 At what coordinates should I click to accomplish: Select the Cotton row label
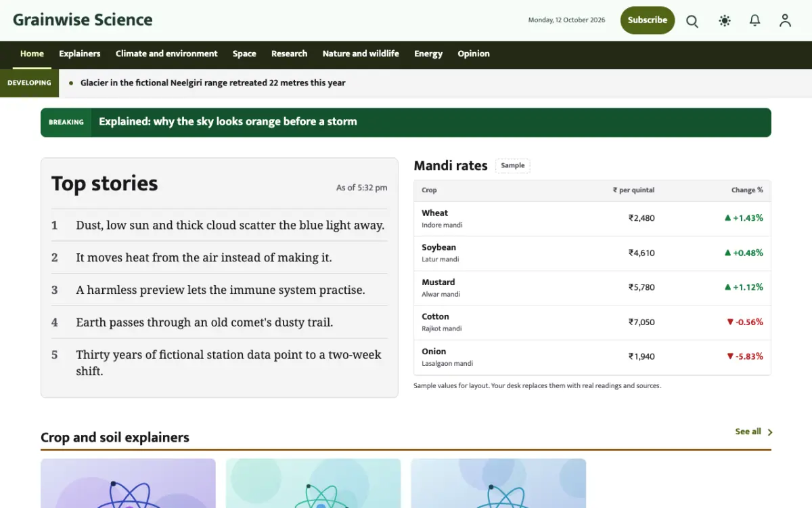tap(435, 317)
